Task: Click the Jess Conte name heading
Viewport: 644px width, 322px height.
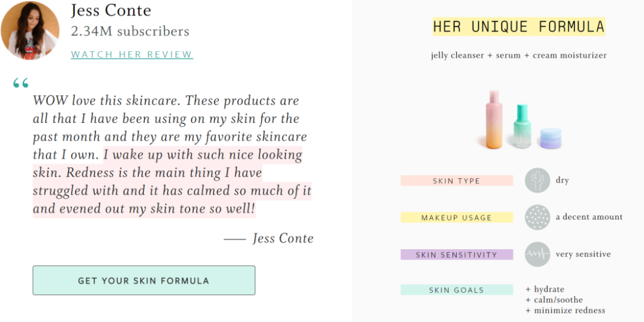Action: [x=111, y=11]
